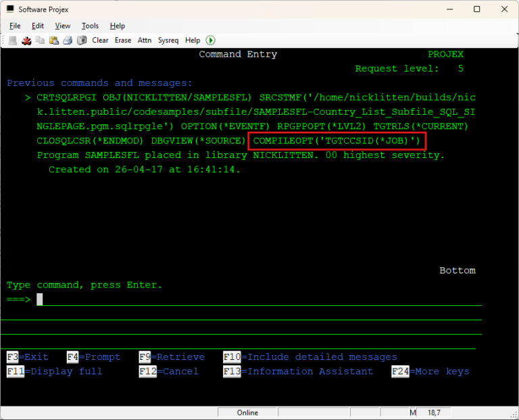Open the View menu
Image resolution: width=519 pixels, height=420 pixels.
(x=63, y=26)
